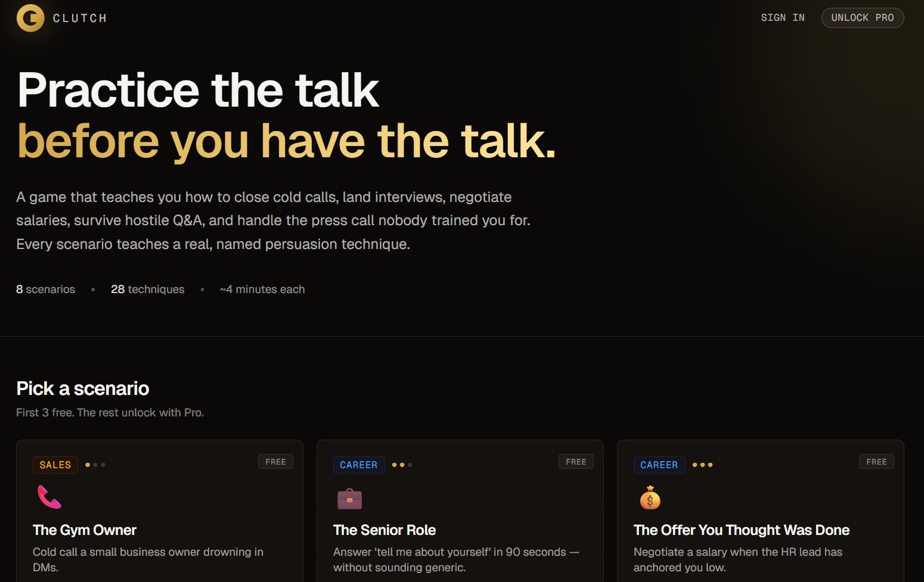Screen dimensions: 924x582
Task: Click the FREE badge on The Senior Role card
Action: point(576,462)
